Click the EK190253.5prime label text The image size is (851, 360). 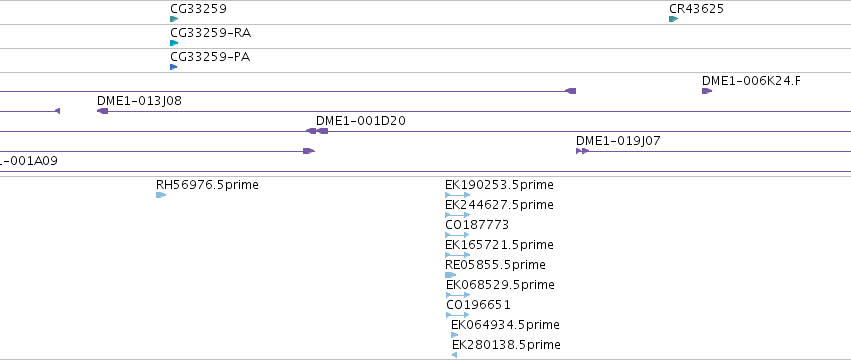coord(499,185)
